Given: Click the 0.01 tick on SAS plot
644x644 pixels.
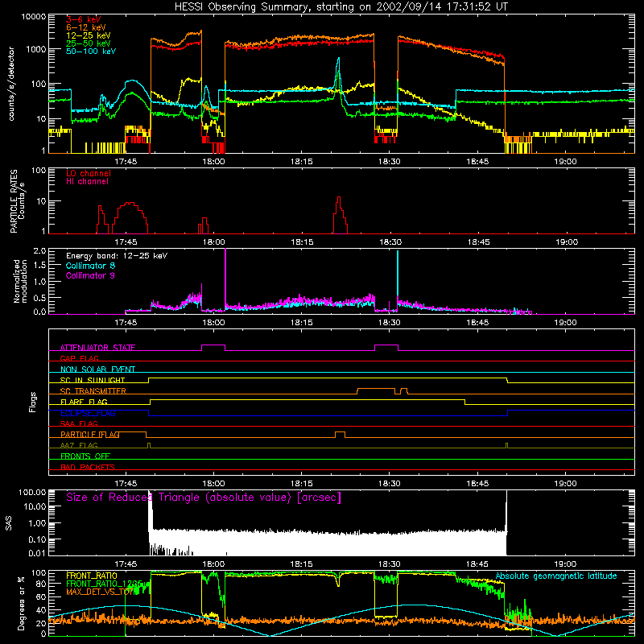Looking at the screenshot, I should click(x=37, y=553).
